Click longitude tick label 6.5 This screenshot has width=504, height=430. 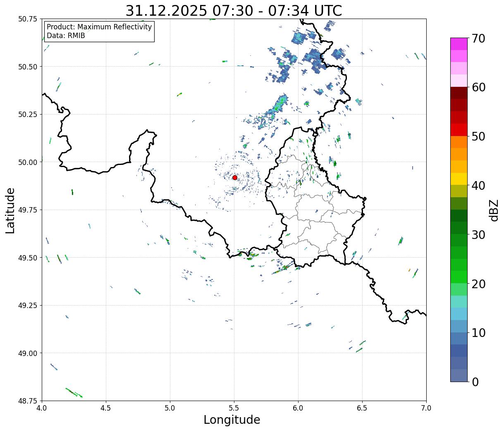[362, 408]
